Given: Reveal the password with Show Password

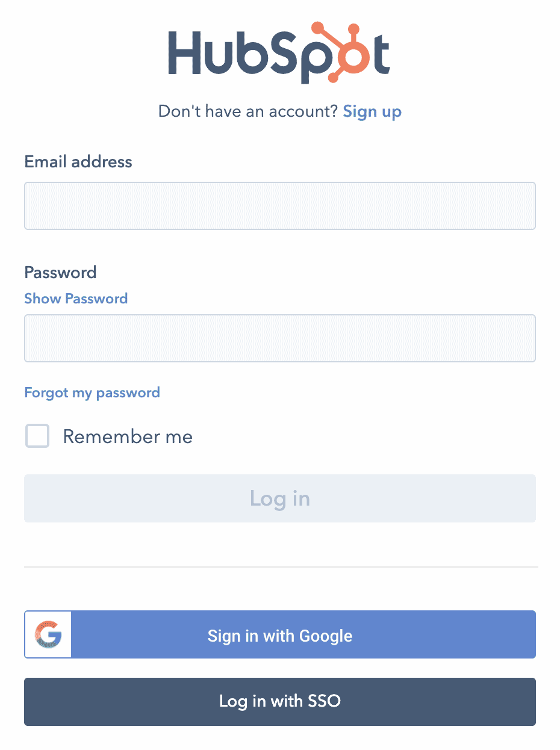Looking at the screenshot, I should (76, 299).
